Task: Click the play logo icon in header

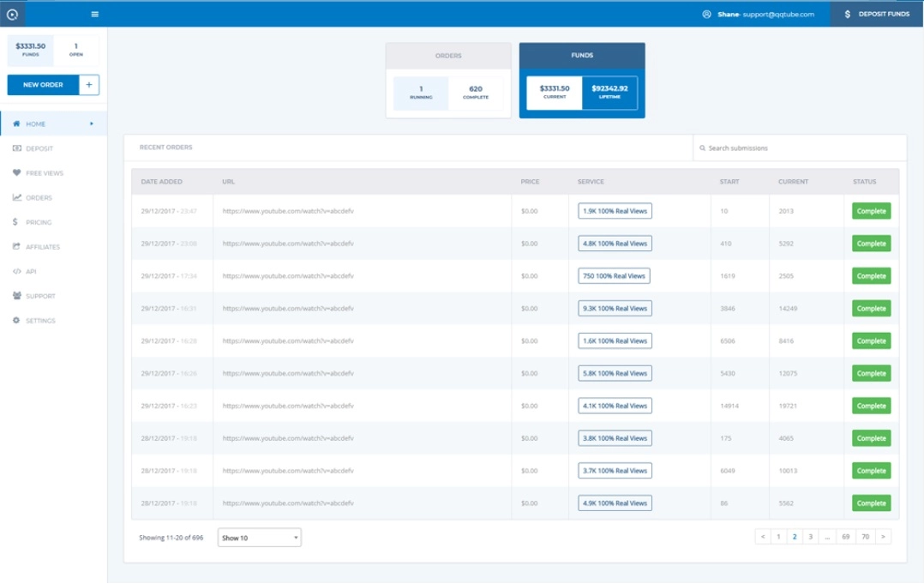Action: tap(12, 14)
